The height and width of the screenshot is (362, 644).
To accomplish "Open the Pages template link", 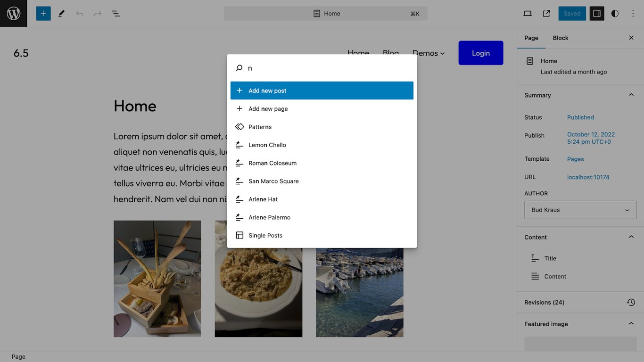I will point(575,159).
